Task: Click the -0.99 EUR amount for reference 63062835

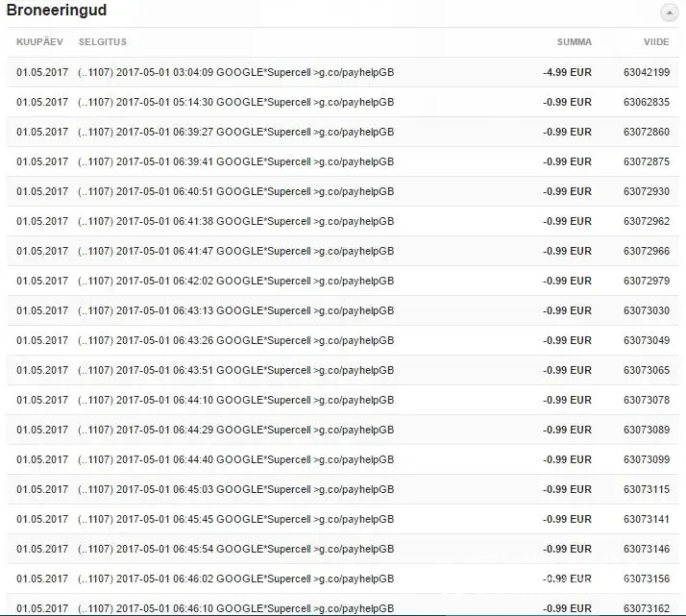Action: tap(567, 102)
